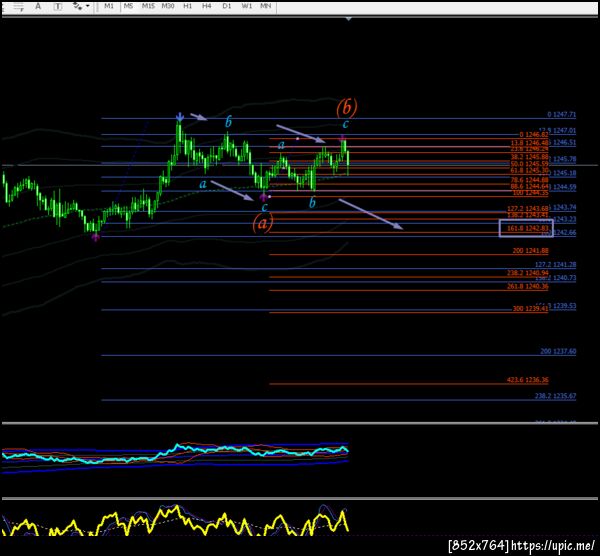
Task: Click the Fibonacci level 161.8 1242.83
Action: pos(528,228)
